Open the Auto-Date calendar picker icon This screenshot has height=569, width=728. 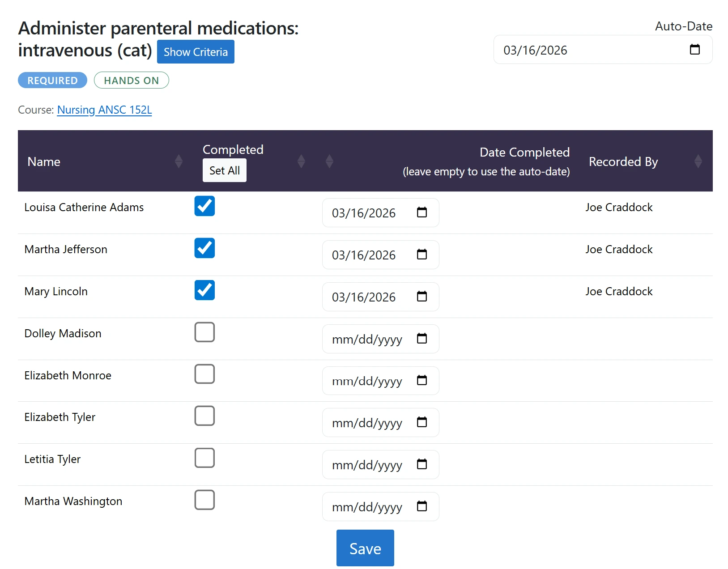(x=694, y=49)
